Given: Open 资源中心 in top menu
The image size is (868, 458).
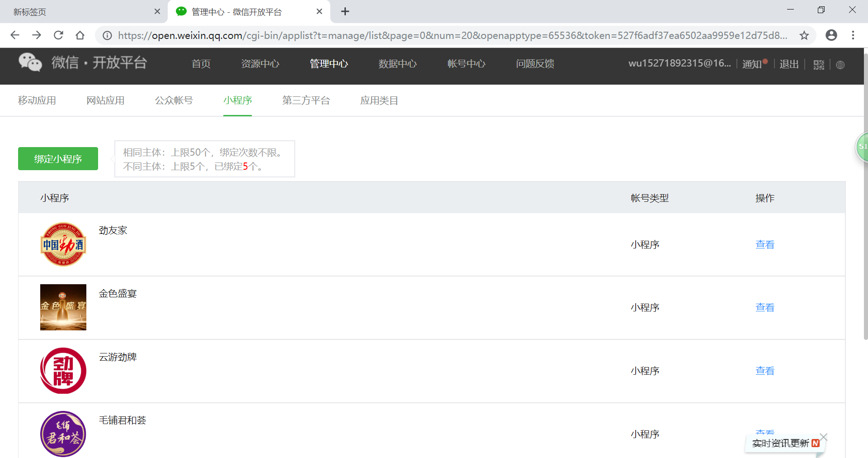Looking at the screenshot, I should (x=260, y=64).
